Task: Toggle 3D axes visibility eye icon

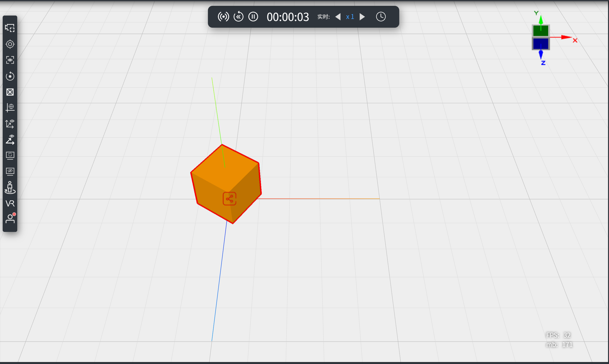Action: point(10,124)
